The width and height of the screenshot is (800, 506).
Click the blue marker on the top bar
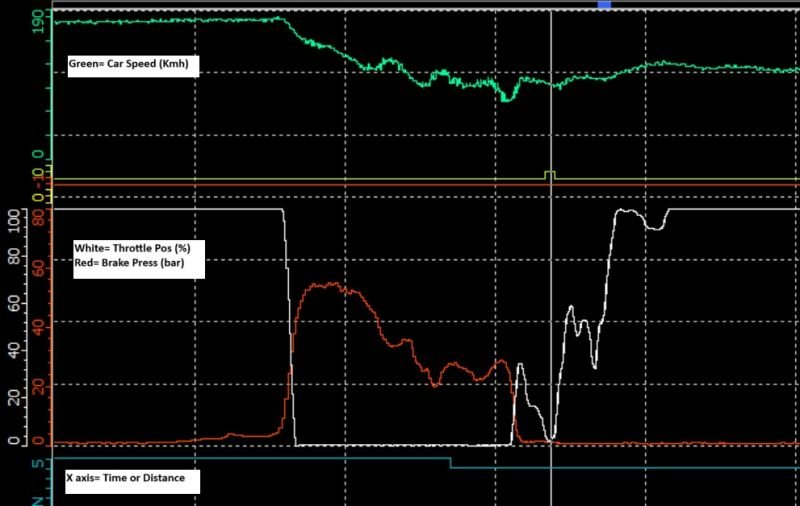604,5
